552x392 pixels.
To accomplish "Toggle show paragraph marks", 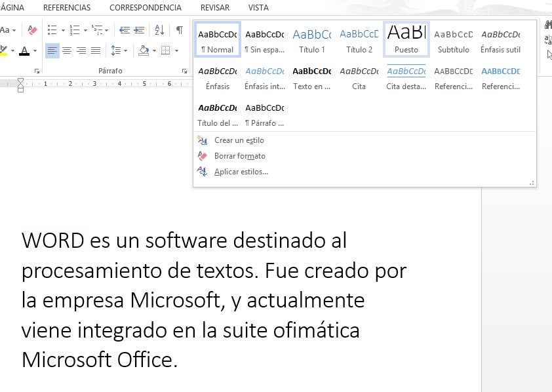I will tap(180, 30).
